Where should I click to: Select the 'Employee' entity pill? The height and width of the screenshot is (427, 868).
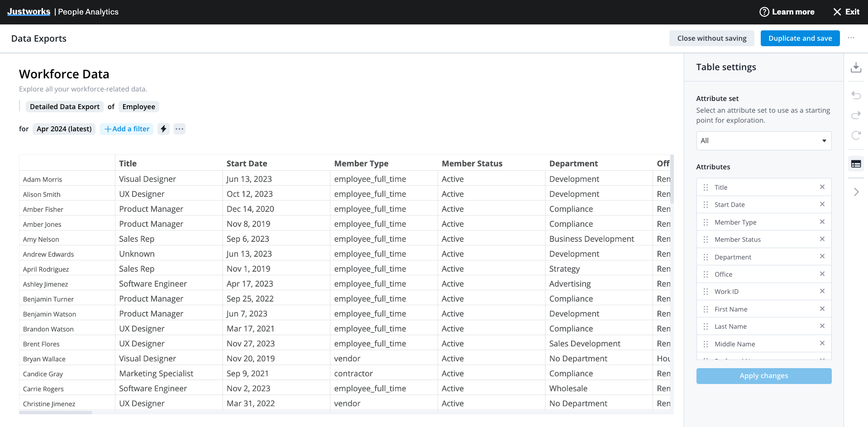(x=138, y=106)
